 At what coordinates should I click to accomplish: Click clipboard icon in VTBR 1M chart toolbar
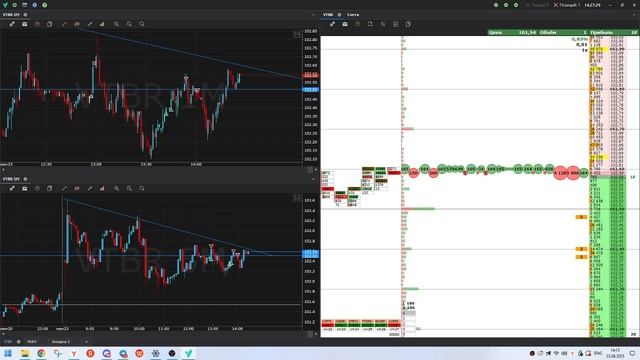click(x=49, y=24)
